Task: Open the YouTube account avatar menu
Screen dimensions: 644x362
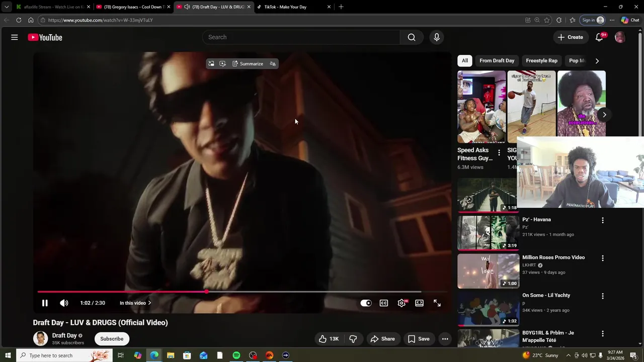Action: pyautogui.click(x=620, y=37)
